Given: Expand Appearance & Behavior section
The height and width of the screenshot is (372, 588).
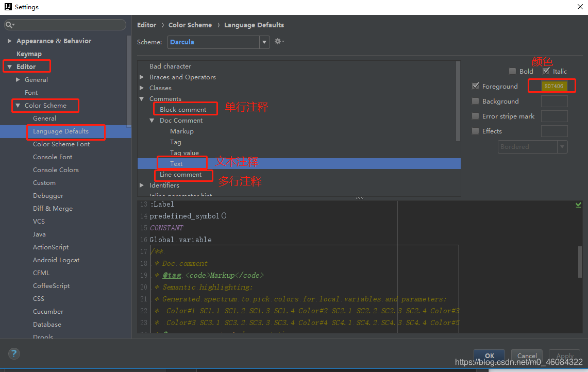Looking at the screenshot, I should [9, 41].
